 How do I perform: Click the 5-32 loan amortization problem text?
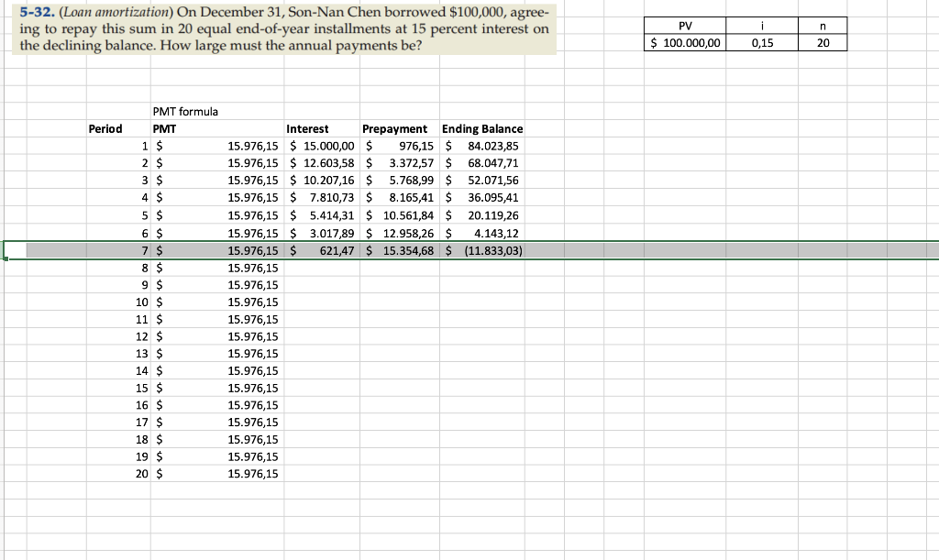point(284,28)
